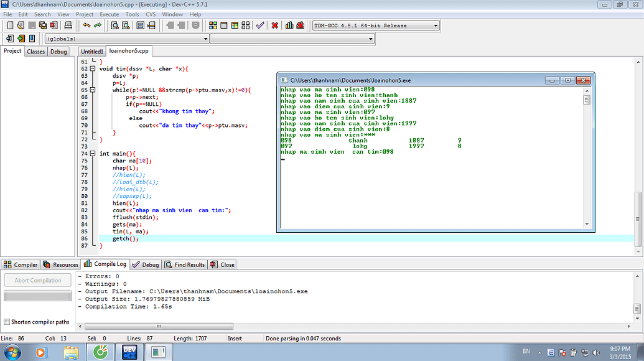Image resolution: width=644 pixels, height=361 pixels.
Task: Click the New file toolbar icon
Action: point(9,25)
